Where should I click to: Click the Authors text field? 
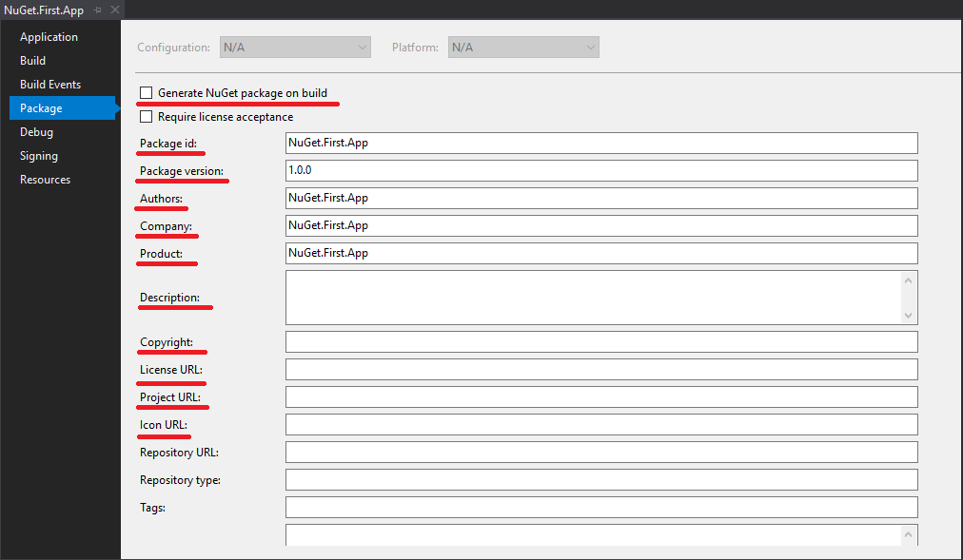click(x=601, y=198)
